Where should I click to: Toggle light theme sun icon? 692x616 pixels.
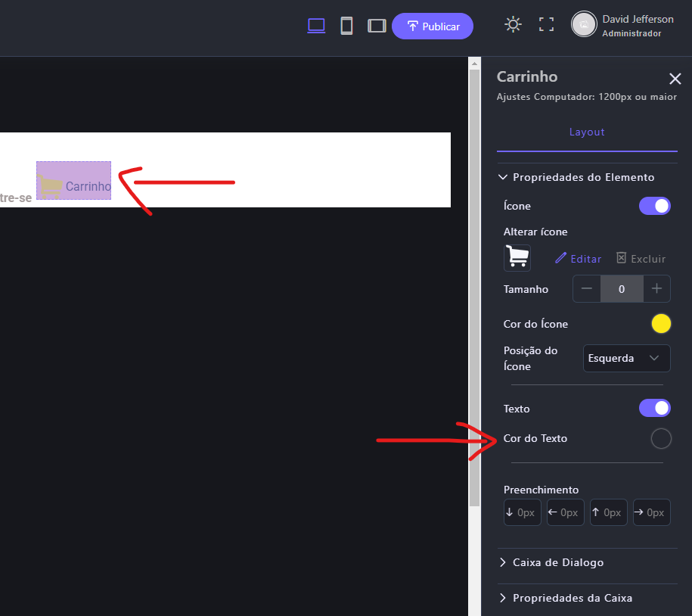[x=514, y=25]
